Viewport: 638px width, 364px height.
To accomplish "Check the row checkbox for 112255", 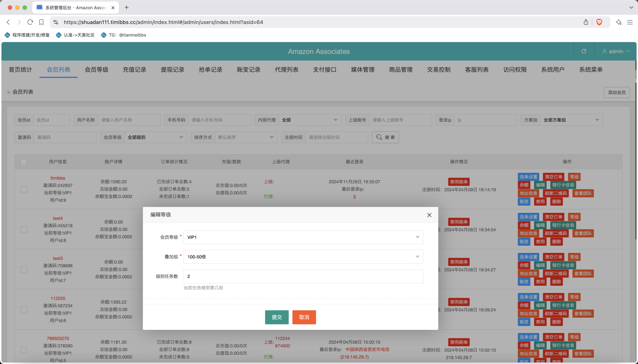I will 23,309.
